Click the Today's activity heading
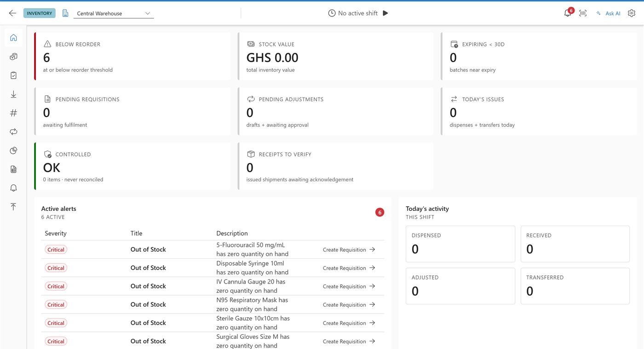The height and width of the screenshot is (349, 644). [x=427, y=209]
